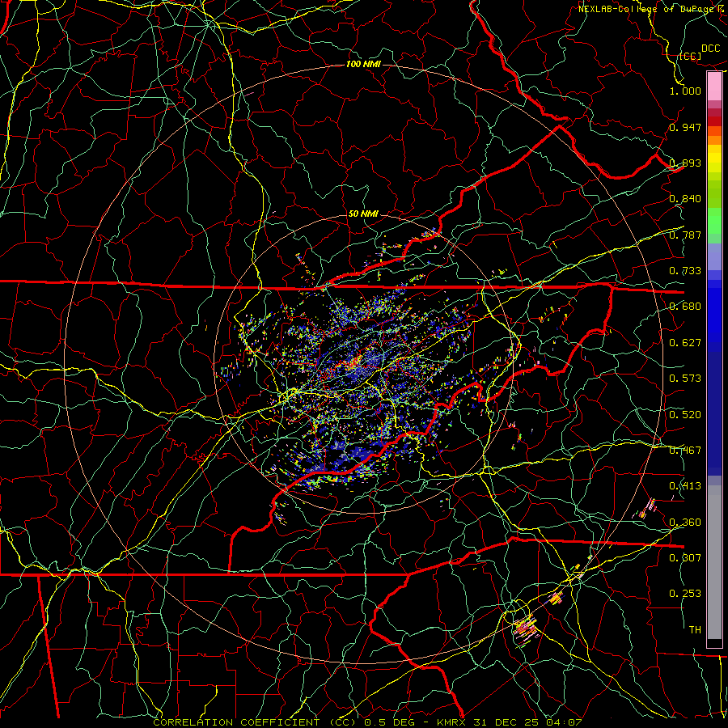The width and height of the screenshot is (728, 728).
Task: Click the 1.000 legend value
Action: (685, 91)
